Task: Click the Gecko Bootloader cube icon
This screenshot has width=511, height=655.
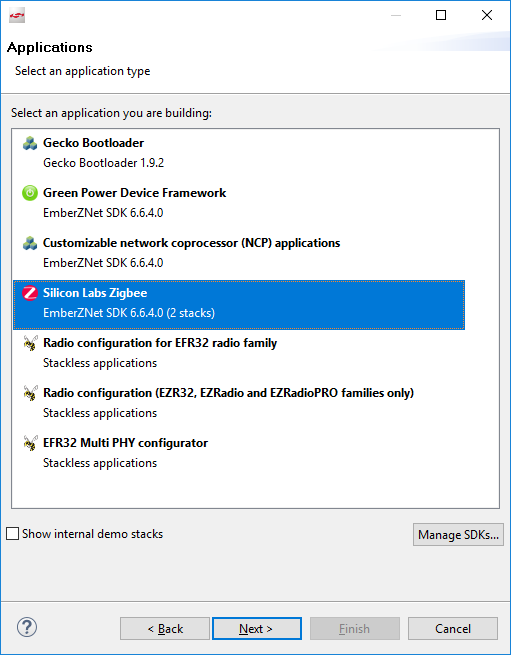Action: point(30,143)
